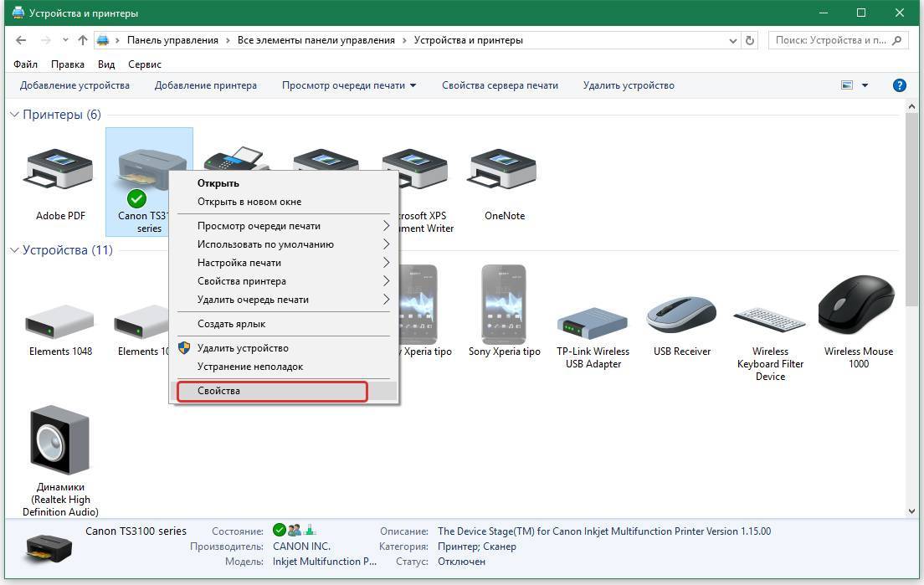The height and width of the screenshot is (585, 924).
Task: Click the search field for devices
Action: pyautogui.click(x=830, y=40)
